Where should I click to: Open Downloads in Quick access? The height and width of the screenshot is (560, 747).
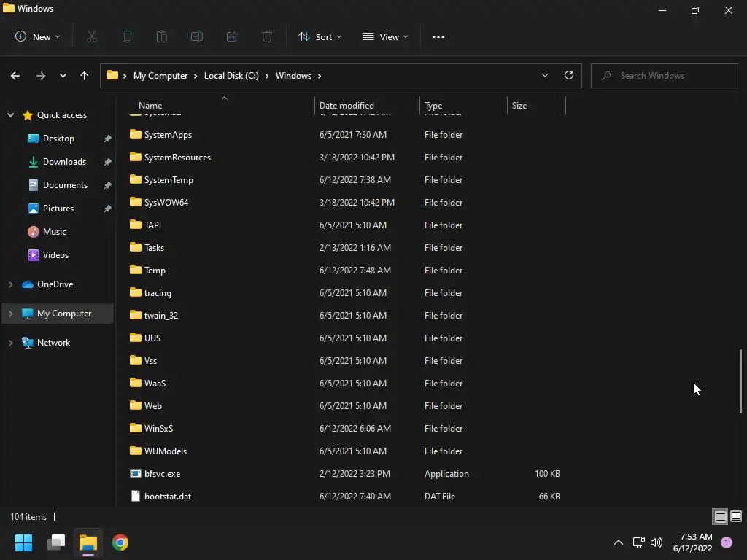(64, 161)
